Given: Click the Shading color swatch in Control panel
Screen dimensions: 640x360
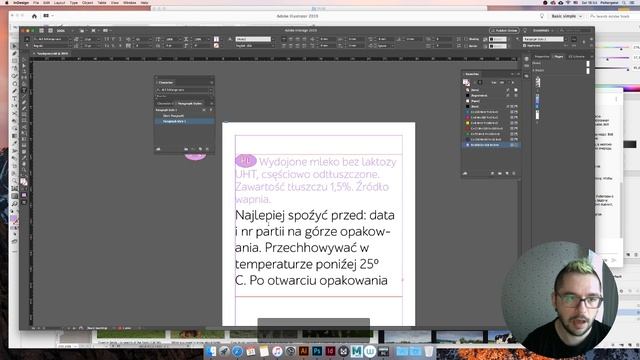Looking at the screenshot, I should pos(498,39).
